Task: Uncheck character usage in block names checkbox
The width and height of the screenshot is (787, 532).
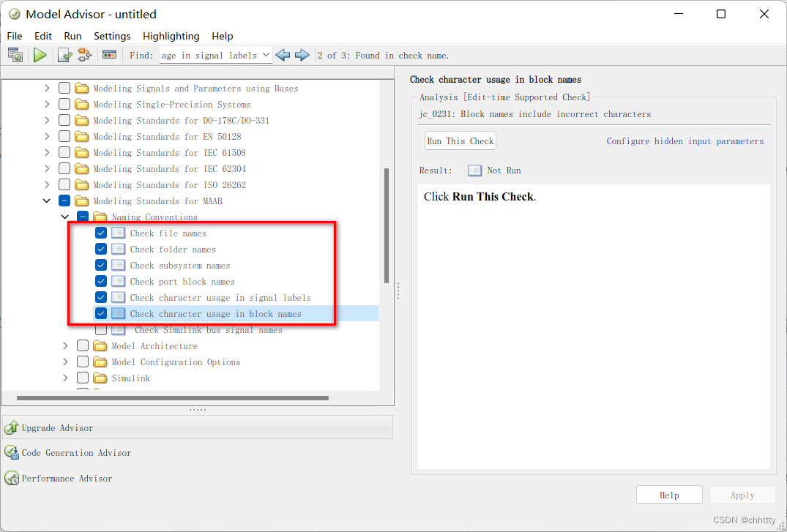Action: [x=101, y=313]
